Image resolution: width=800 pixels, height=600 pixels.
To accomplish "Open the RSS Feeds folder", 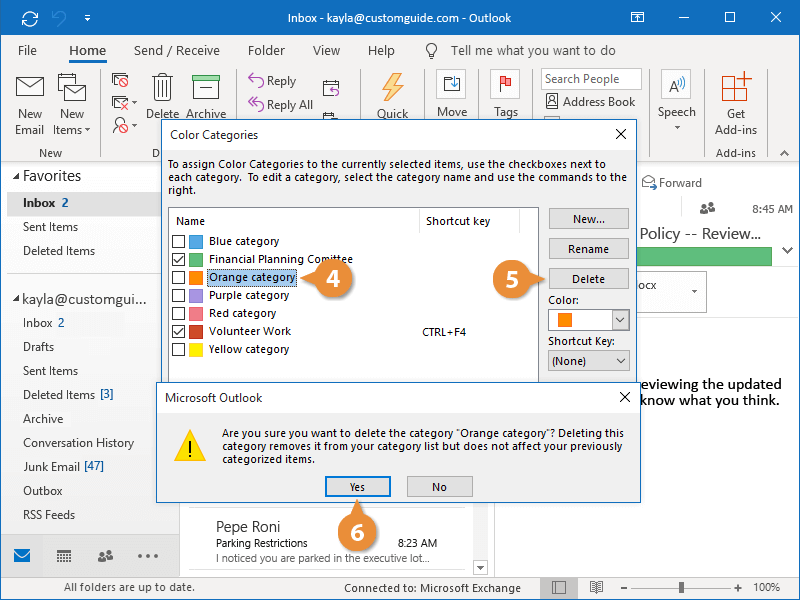I will tap(49, 515).
